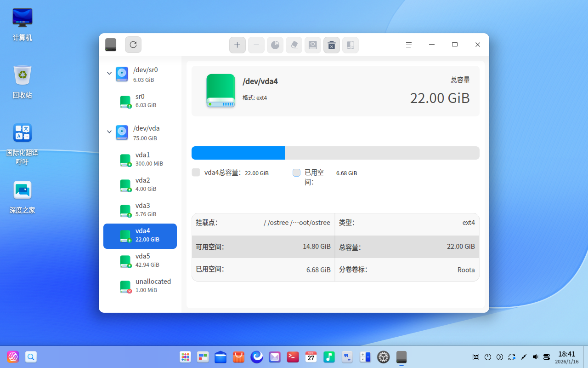Select the unallocated 1.00 MiB space

pyautogui.click(x=140, y=286)
